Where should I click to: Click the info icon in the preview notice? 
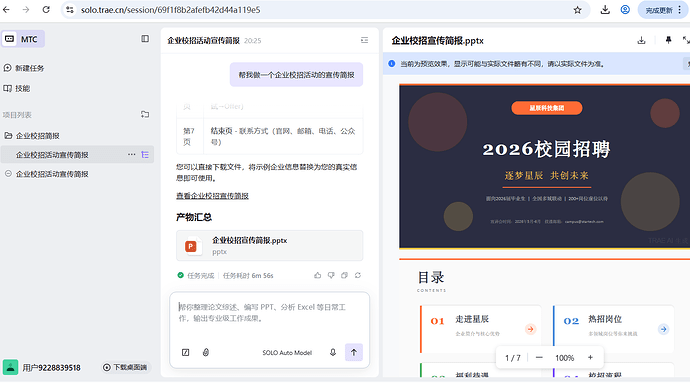pos(392,64)
